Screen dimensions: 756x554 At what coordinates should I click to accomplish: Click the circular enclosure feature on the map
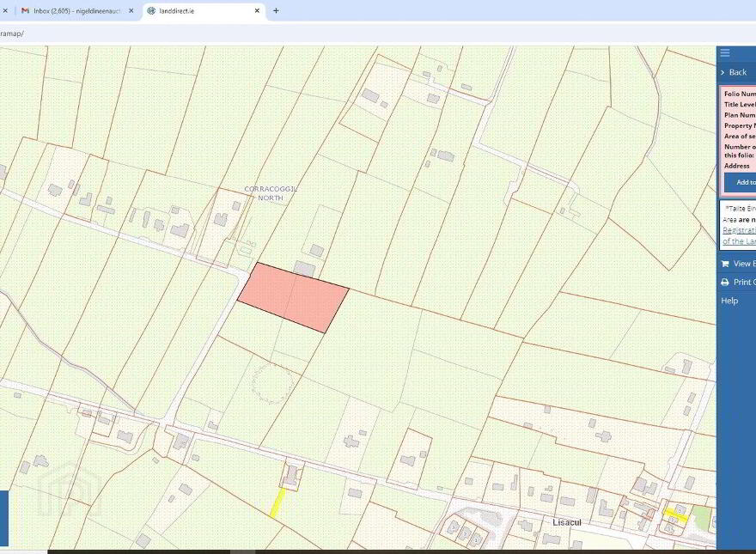pos(273,384)
